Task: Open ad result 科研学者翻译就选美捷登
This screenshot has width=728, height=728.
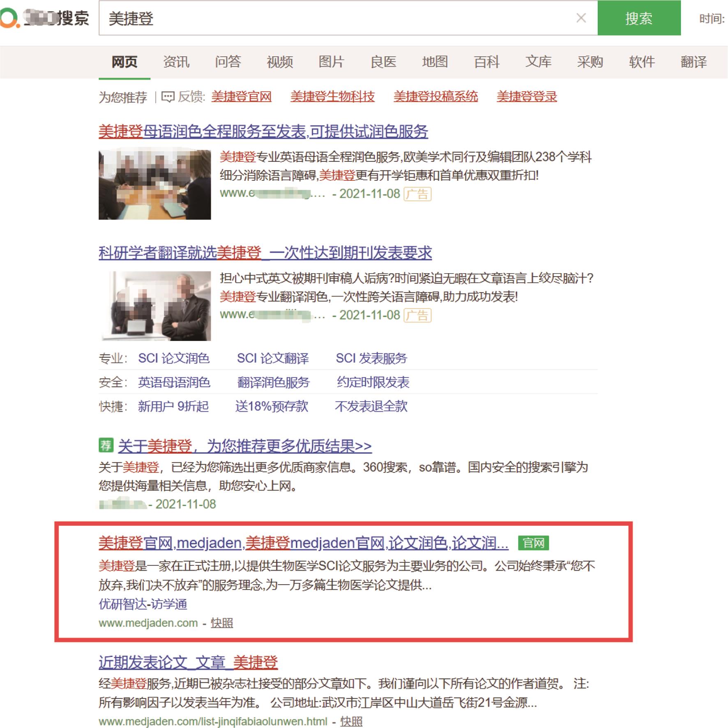Action: pyautogui.click(x=265, y=253)
